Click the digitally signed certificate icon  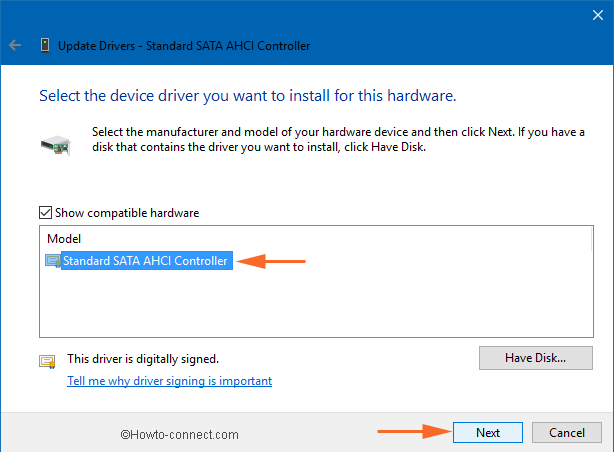pyautogui.click(x=47, y=361)
